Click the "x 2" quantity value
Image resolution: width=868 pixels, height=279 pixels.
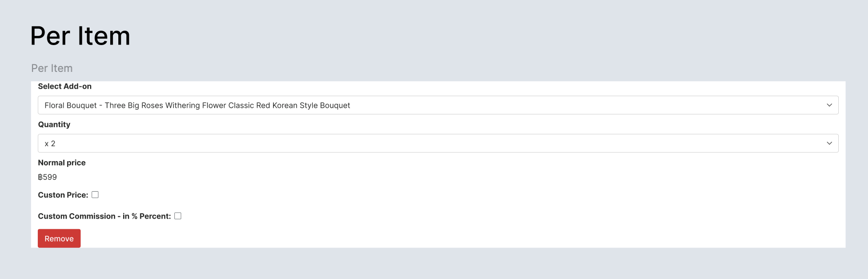pos(50,144)
